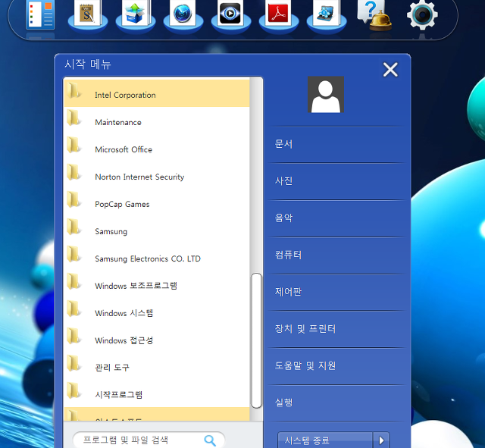Click the Windows 시스템 folder icon
This screenshot has width=485, height=448.
(74, 309)
